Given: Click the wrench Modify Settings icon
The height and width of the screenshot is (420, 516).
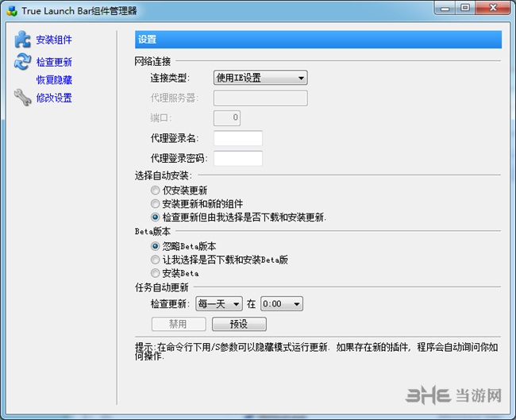Looking at the screenshot, I should [22, 98].
